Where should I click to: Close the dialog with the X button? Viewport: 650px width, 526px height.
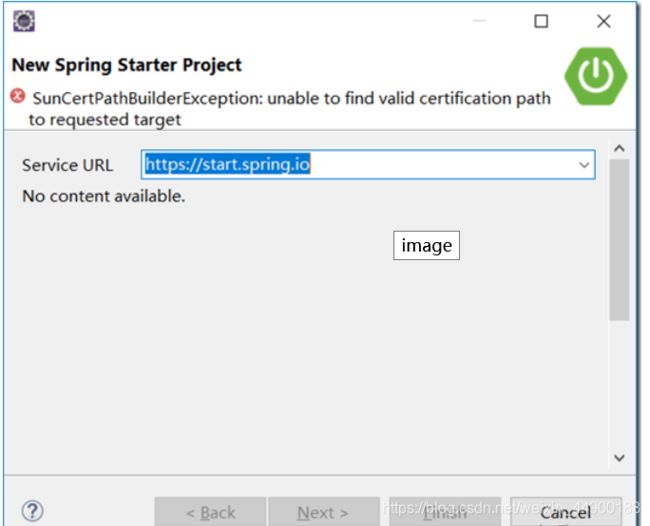tap(604, 21)
